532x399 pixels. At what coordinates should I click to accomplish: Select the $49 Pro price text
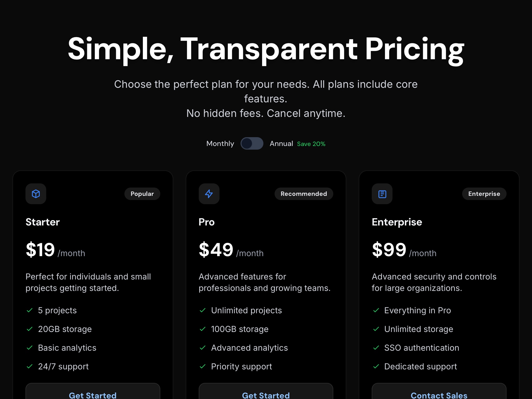216,249
